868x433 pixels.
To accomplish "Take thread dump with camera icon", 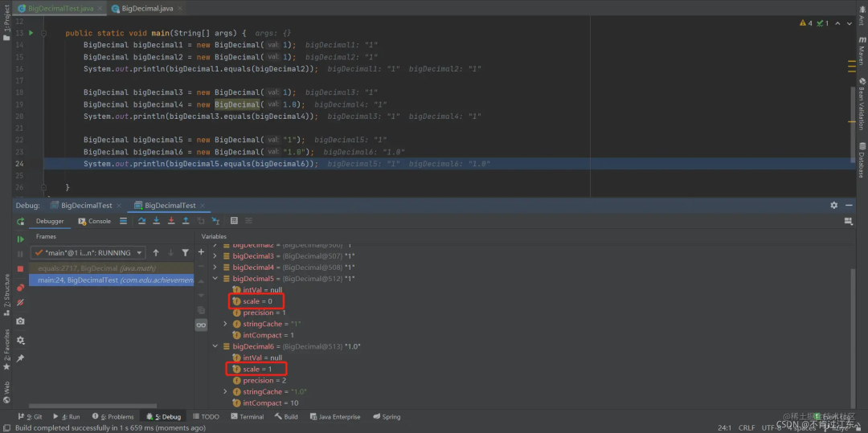I will coord(20,321).
